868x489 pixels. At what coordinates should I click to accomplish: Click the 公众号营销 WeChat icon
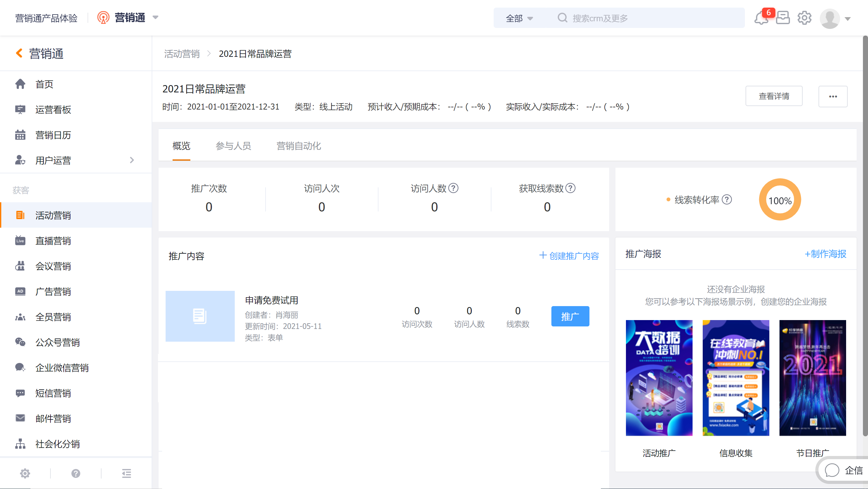click(20, 342)
